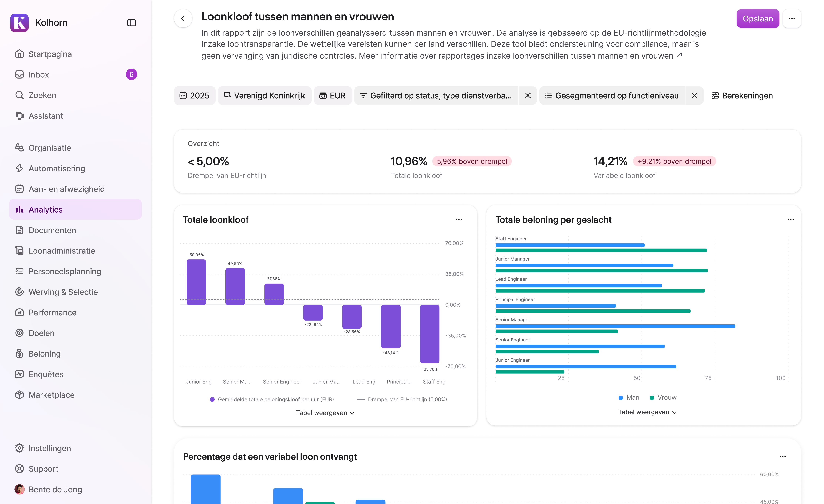Clear the functieniveau segmentation filter
This screenshot has width=824, height=504.
(694, 95)
